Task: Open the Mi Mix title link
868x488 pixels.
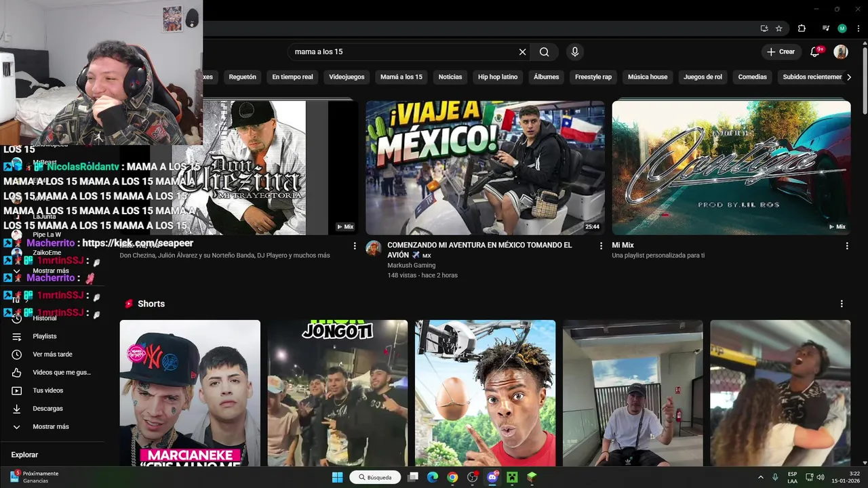Action: [x=623, y=245]
